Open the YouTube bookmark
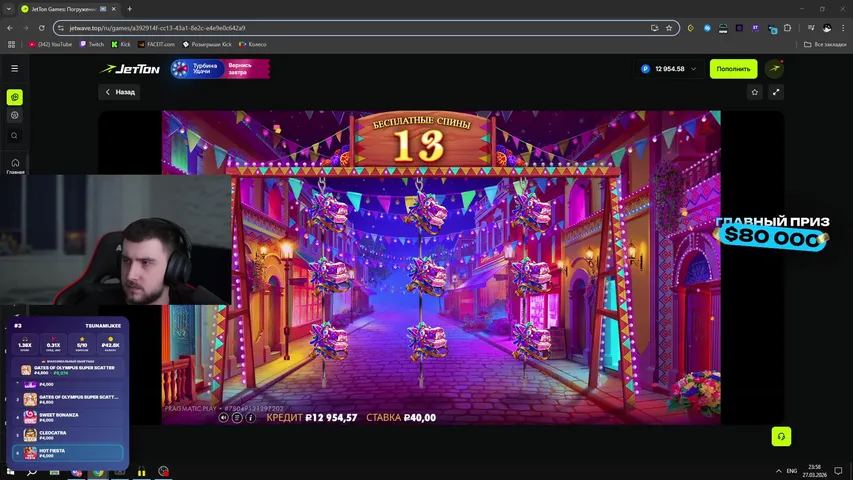The width and height of the screenshot is (853, 480). 50,44
